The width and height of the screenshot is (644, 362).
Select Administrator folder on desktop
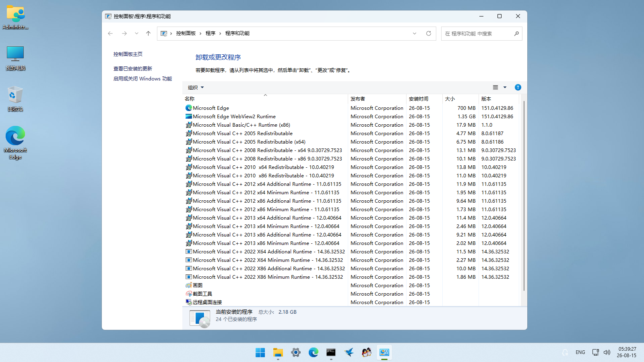(x=15, y=18)
